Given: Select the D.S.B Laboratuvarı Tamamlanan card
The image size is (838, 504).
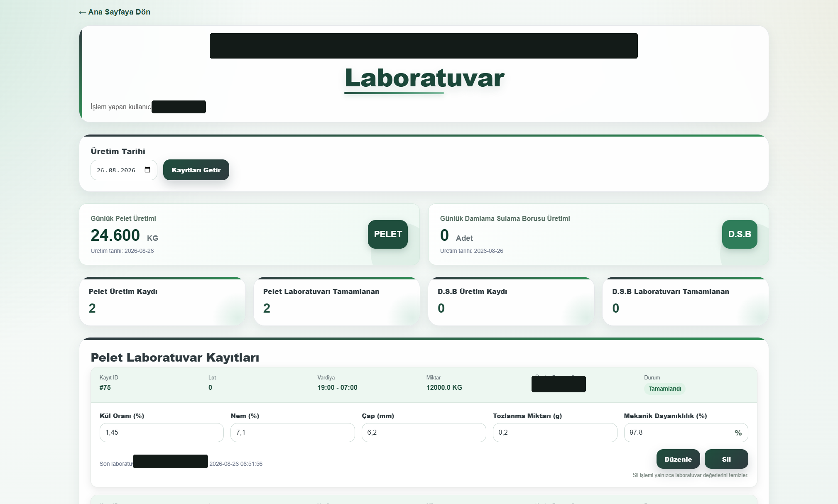Looking at the screenshot, I should tap(686, 301).
